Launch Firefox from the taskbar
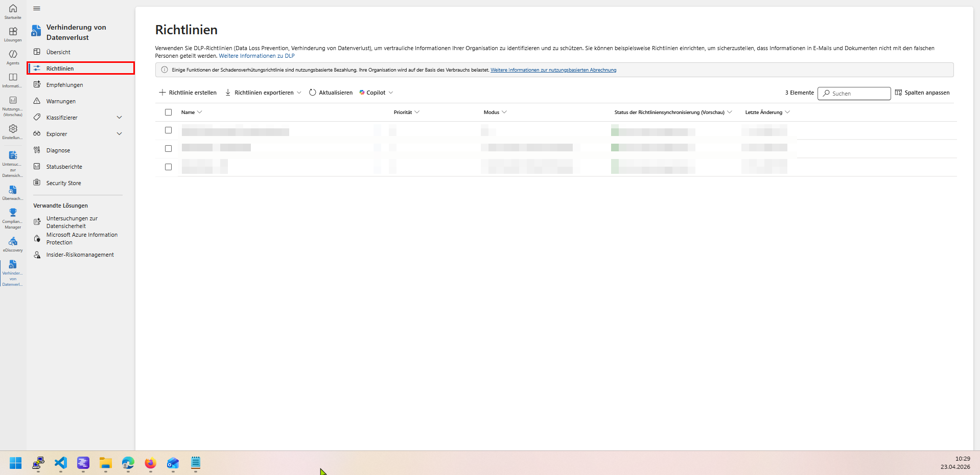 (x=150, y=463)
